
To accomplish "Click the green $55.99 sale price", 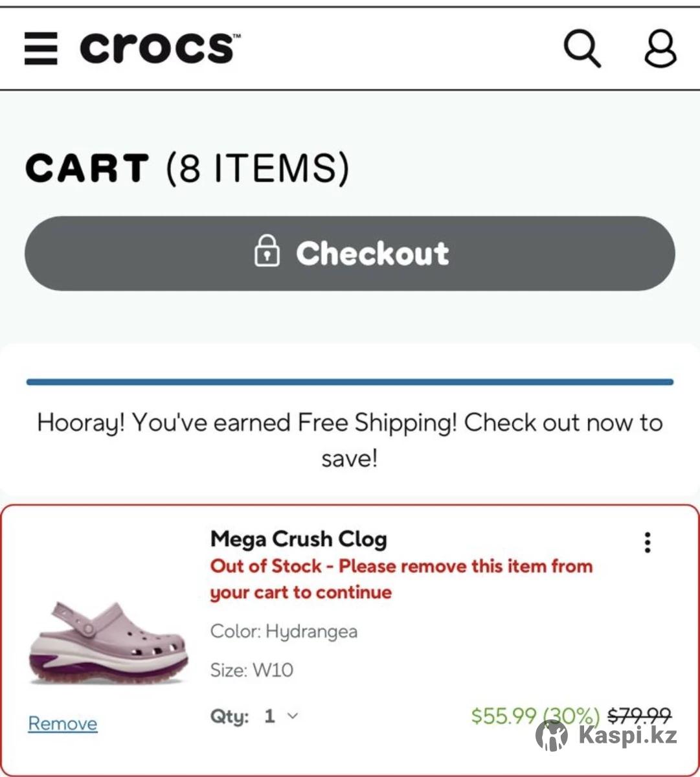I will pyautogui.click(x=503, y=715).
